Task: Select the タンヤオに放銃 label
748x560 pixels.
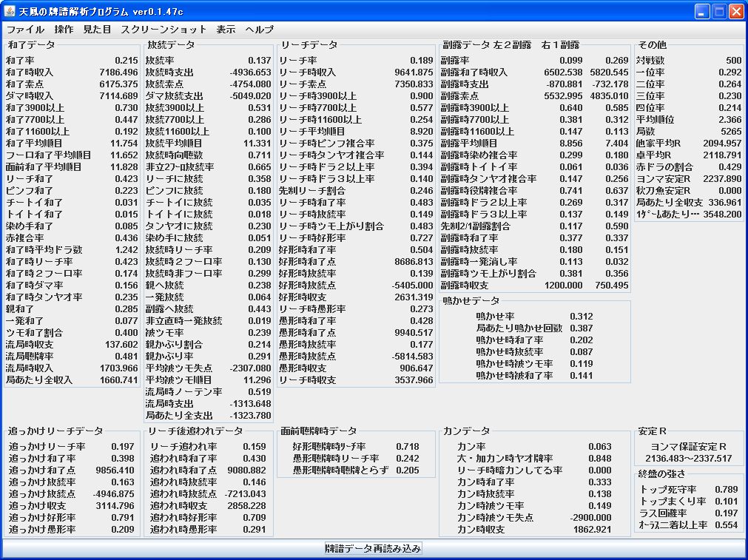Action: pyautogui.click(x=178, y=226)
